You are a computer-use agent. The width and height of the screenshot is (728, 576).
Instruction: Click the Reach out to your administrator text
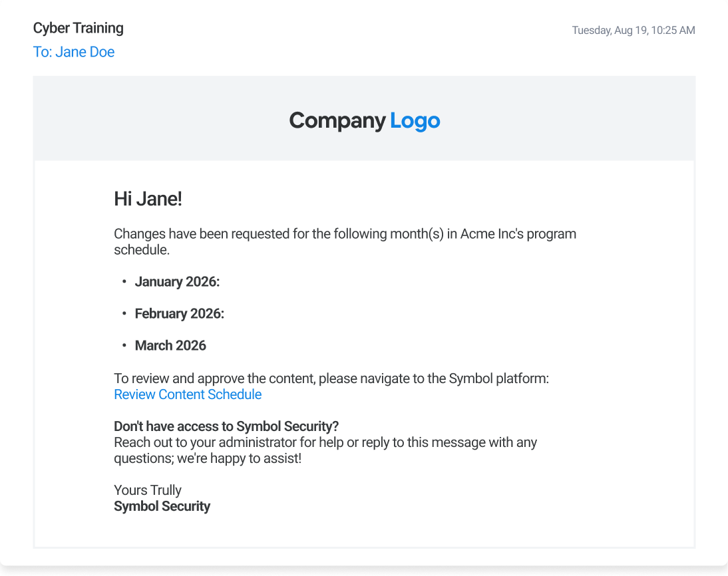(325, 450)
